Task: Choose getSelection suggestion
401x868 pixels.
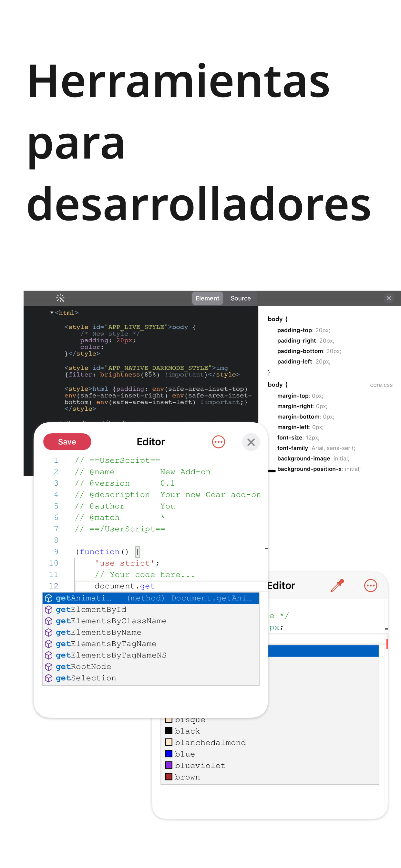Action: coord(151,678)
